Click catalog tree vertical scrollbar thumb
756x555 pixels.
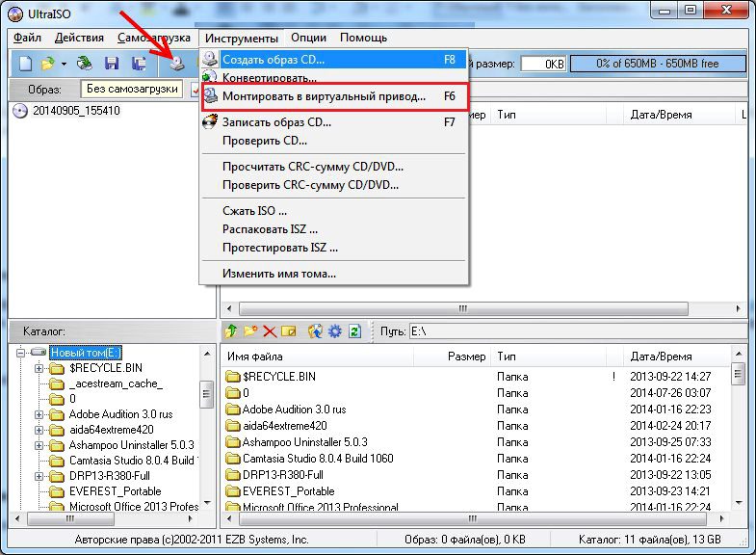coord(206,394)
